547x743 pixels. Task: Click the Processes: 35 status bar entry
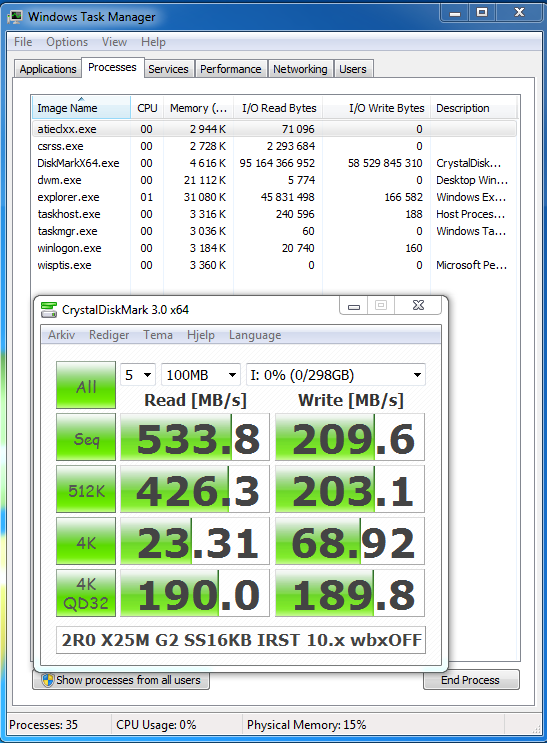pos(44,725)
